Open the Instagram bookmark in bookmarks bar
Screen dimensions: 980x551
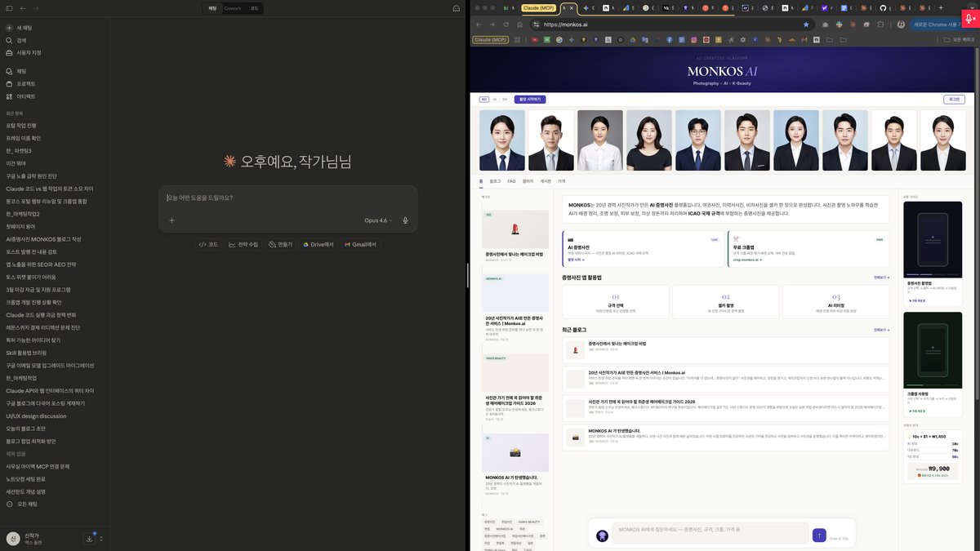coord(694,39)
